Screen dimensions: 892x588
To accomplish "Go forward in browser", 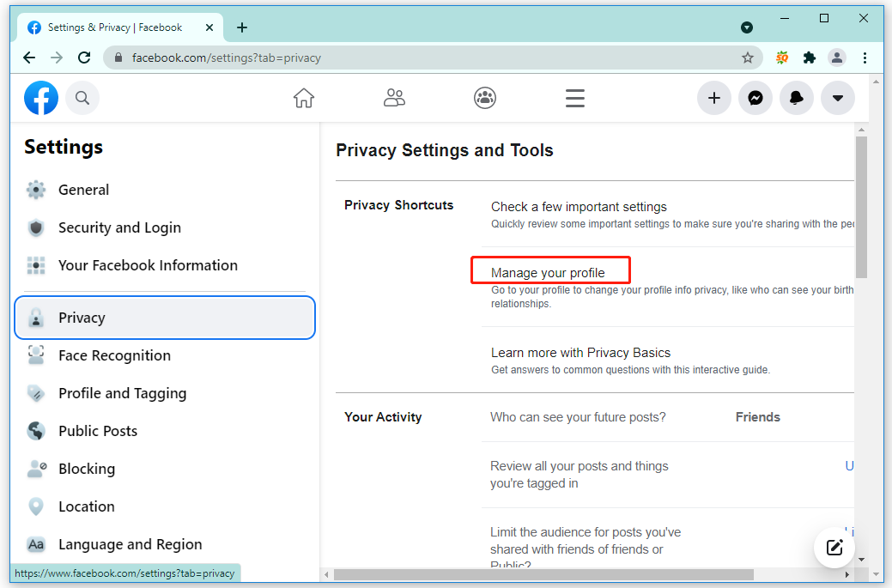I will tap(57, 58).
